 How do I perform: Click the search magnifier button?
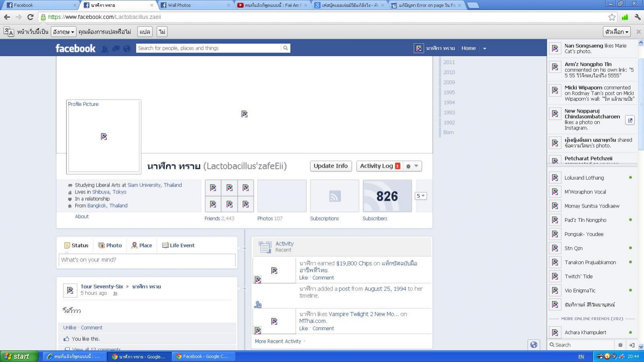(x=285, y=48)
